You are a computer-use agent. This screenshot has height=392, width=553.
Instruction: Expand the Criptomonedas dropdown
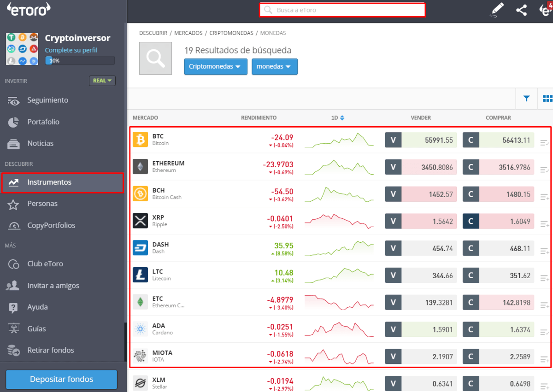pos(216,66)
